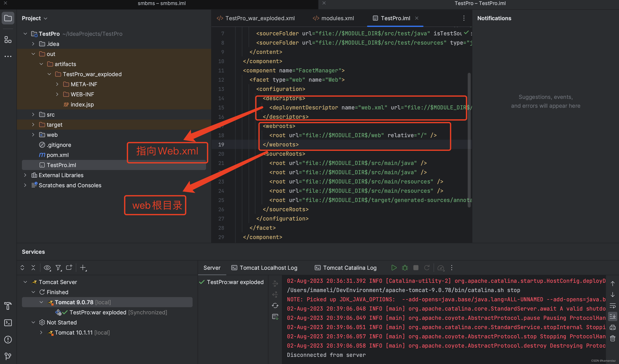
Task: Show more tool windows ellipsis
Action: (8, 56)
